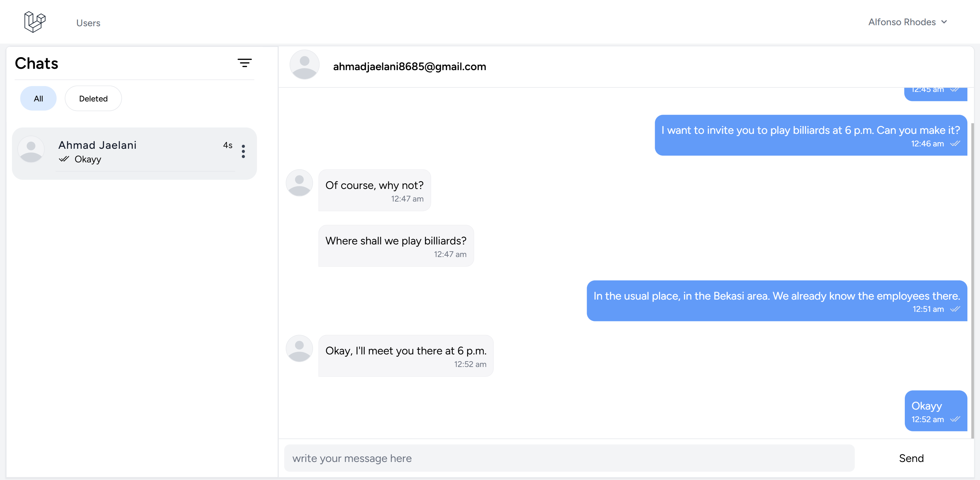Select the "All" chats filter
Viewport: 980px width, 480px height.
pos(38,99)
